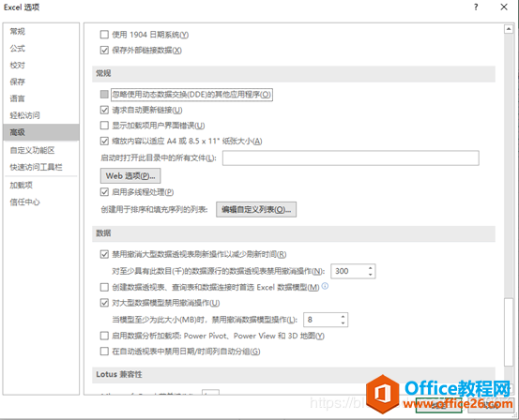
Task: Select the 高级 category
Action: (41, 132)
